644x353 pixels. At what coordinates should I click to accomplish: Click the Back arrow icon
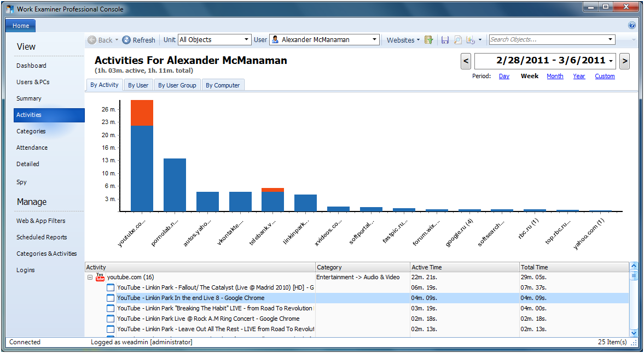[92, 40]
